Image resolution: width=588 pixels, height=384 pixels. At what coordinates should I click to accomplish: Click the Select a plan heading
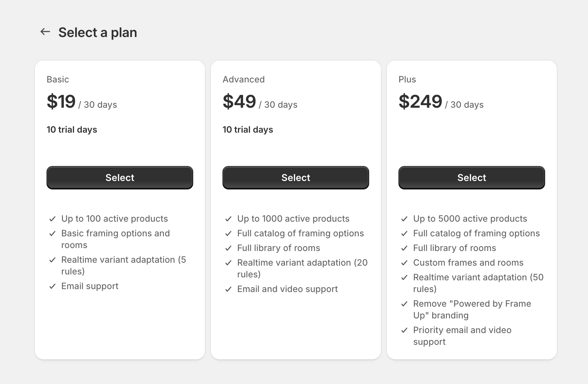point(98,33)
